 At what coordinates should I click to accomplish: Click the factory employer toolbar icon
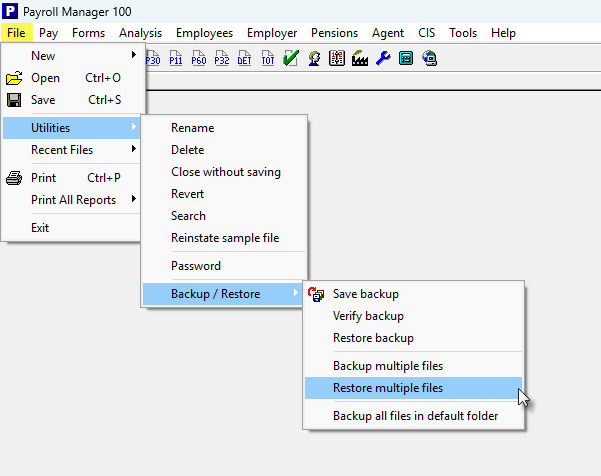click(360, 58)
